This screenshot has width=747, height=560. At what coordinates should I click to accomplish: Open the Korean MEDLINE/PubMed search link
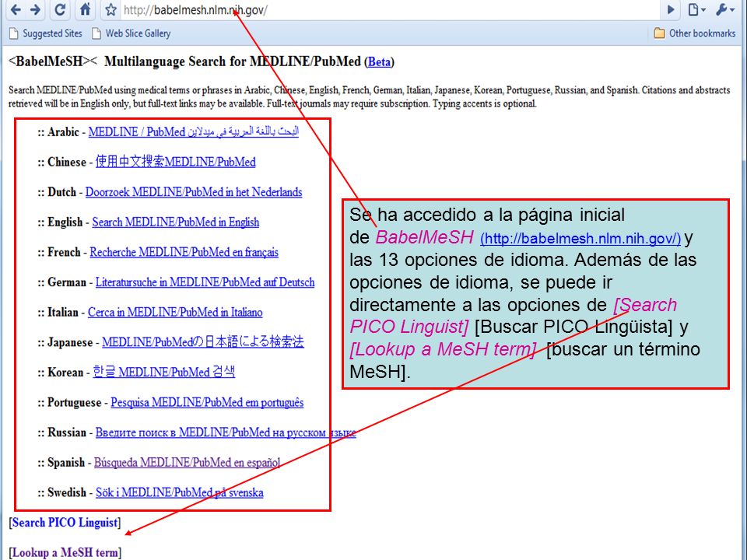164,372
